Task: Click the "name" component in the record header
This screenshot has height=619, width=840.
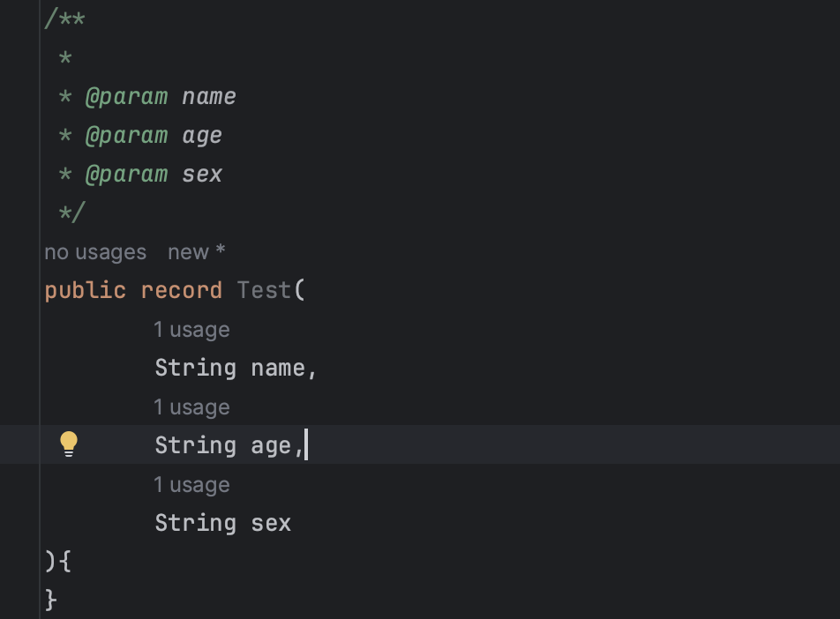Action: coord(278,368)
